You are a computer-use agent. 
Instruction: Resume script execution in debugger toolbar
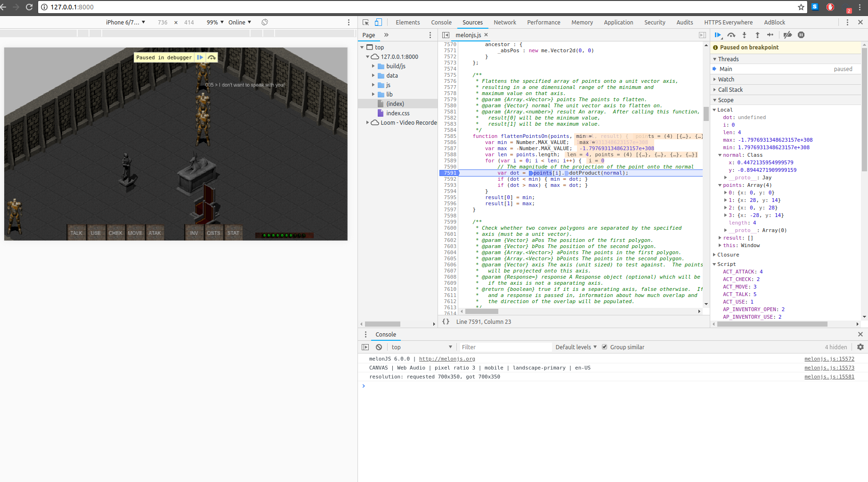pyautogui.click(x=718, y=35)
